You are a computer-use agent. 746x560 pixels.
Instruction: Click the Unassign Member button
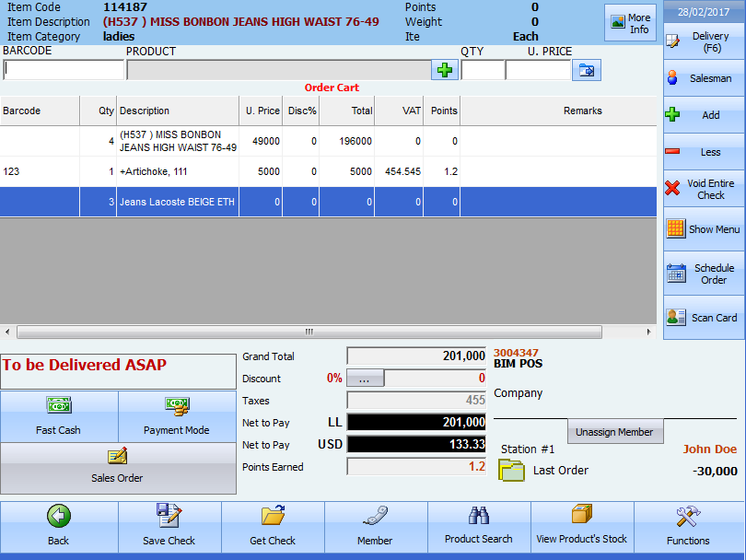coord(614,432)
